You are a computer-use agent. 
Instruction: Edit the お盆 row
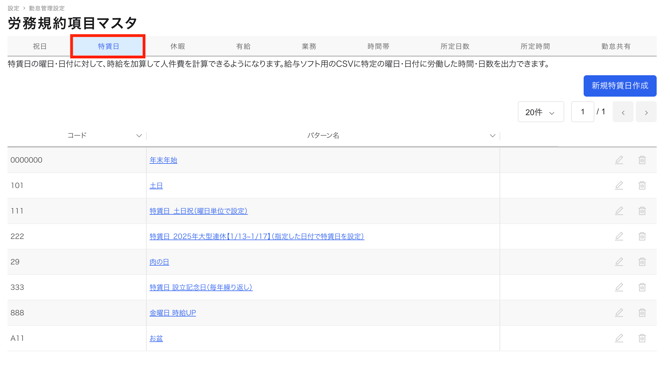[x=619, y=339]
